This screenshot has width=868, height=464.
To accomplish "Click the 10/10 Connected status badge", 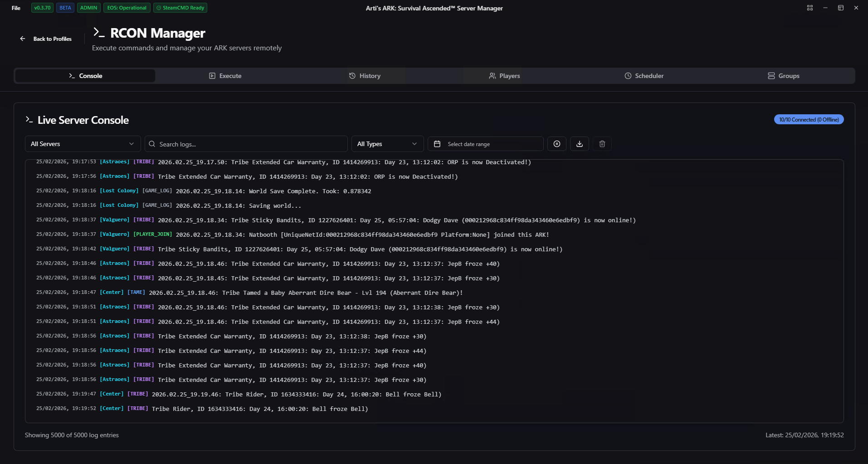I will point(808,120).
